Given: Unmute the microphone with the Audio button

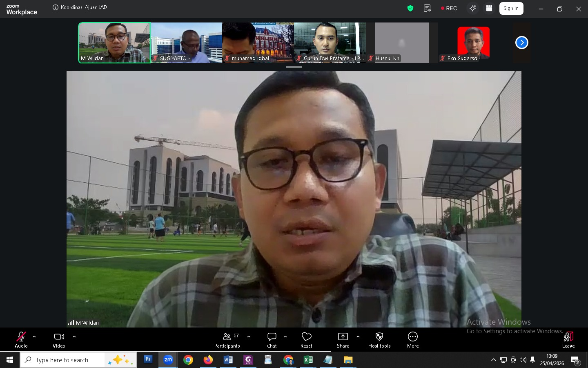Looking at the screenshot, I should pyautogui.click(x=21, y=339).
